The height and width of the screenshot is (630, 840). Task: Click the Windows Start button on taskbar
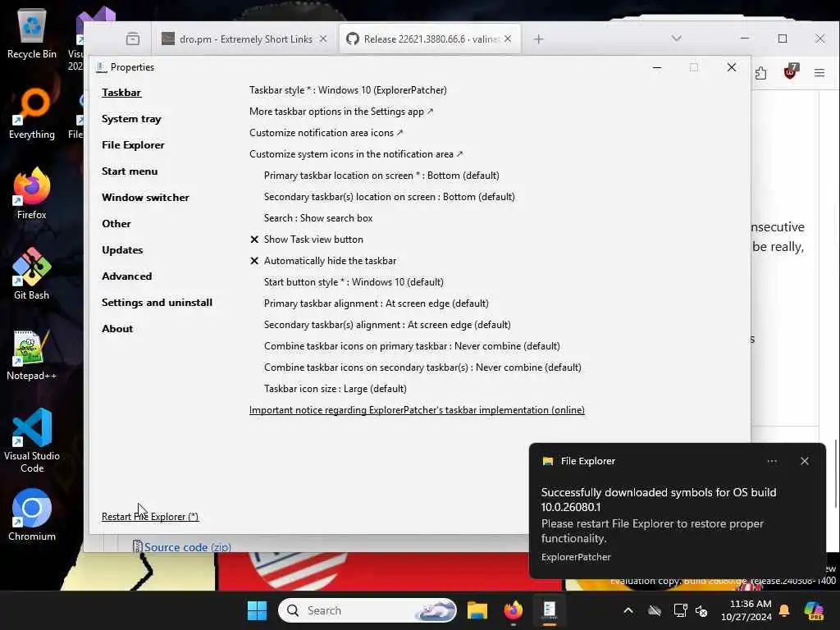pyautogui.click(x=257, y=610)
